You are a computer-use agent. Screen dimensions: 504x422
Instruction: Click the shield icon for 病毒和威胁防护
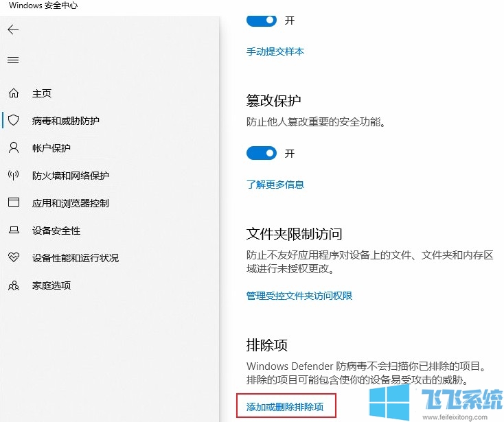(14, 121)
